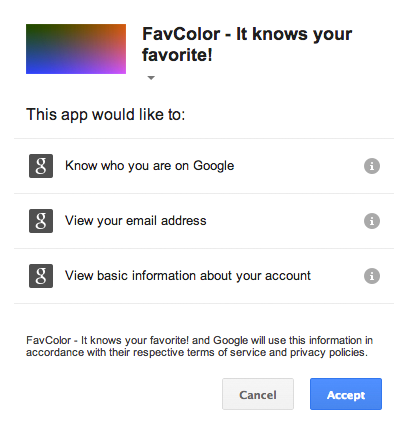Image resolution: width=416 pixels, height=424 pixels.
Task: Click the Google icon next to Know who you are
Action: (x=41, y=166)
